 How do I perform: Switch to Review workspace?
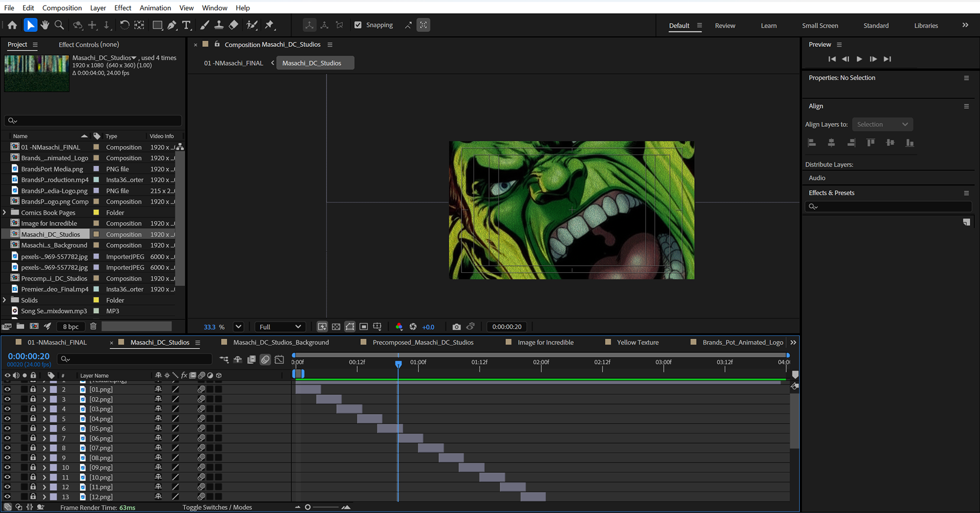click(725, 25)
